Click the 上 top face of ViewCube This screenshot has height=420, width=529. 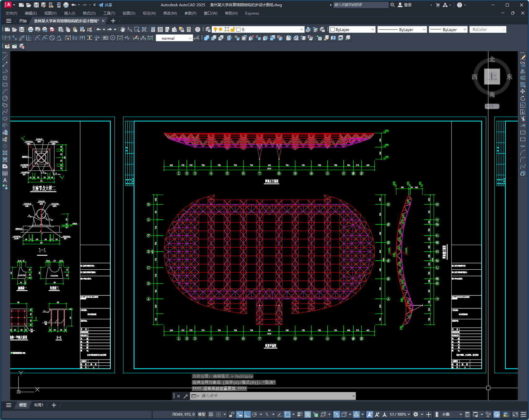[x=492, y=77]
